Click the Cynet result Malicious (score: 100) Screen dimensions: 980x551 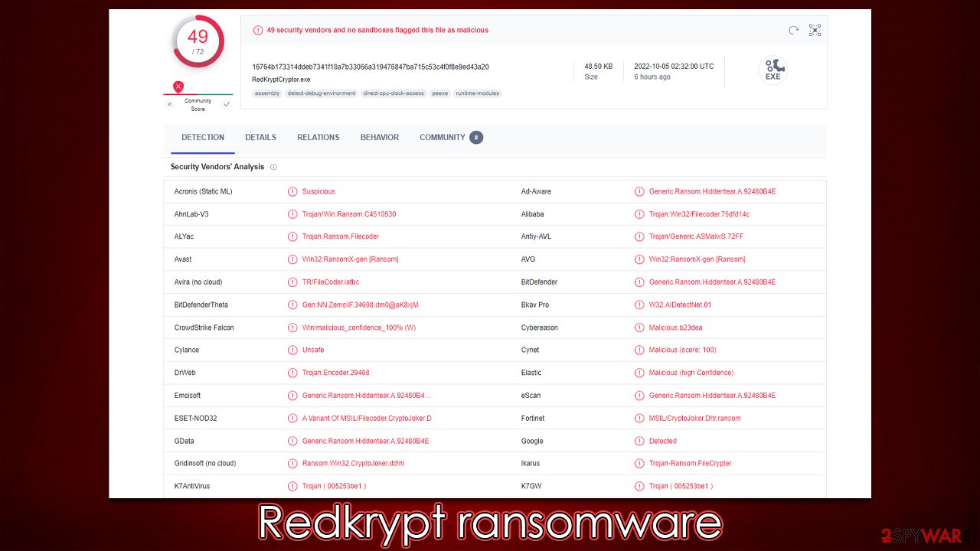click(682, 350)
